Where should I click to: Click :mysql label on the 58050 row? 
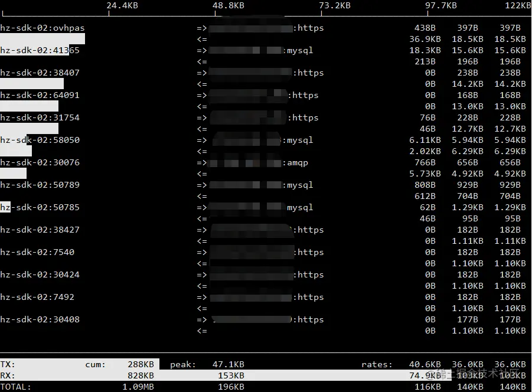[298, 140]
